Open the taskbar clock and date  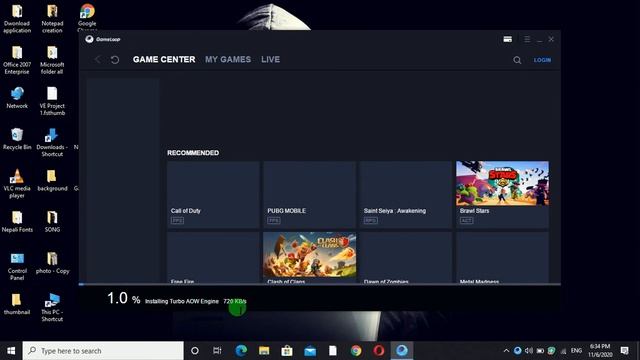600,351
